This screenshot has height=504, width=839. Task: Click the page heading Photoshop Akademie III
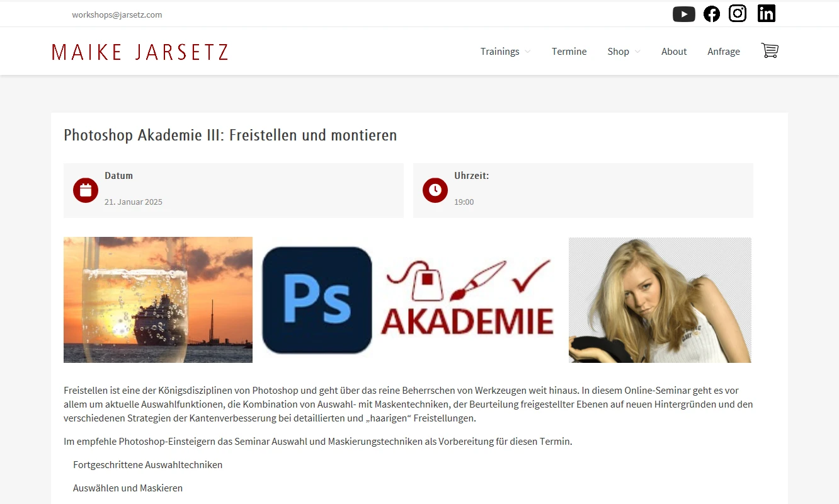(231, 135)
